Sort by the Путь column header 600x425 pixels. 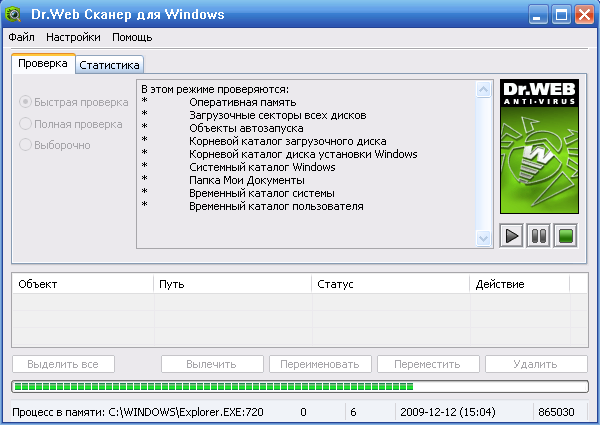pyautogui.click(x=233, y=284)
